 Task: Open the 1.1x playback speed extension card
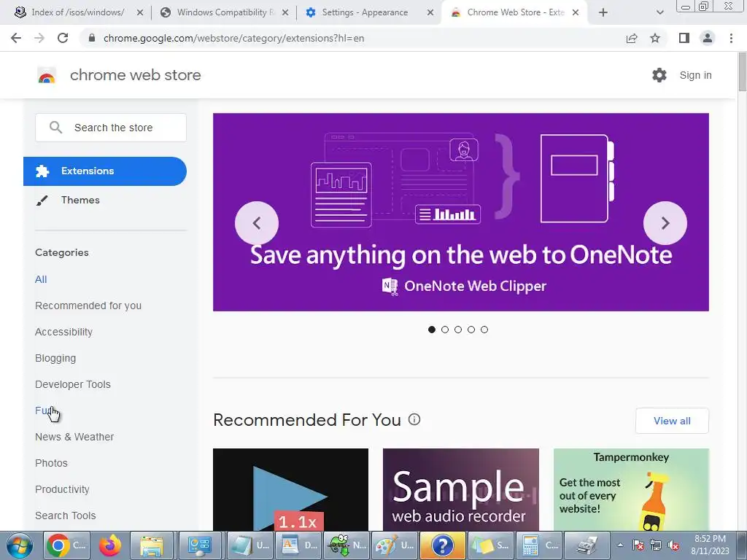[290, 489]
